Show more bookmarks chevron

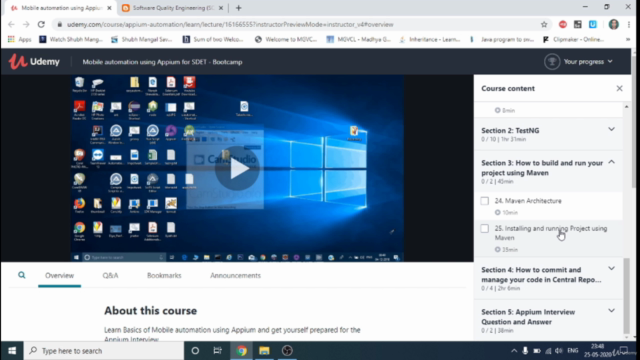tap(628, 39)
